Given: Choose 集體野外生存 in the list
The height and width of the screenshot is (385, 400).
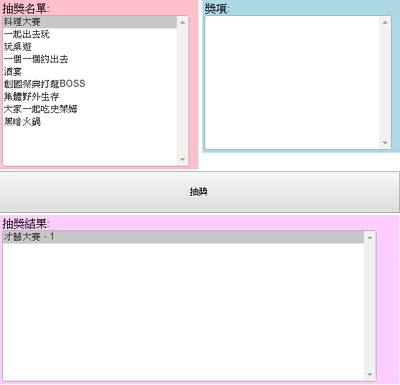Looking at the screenshot, I should point(90,97).
